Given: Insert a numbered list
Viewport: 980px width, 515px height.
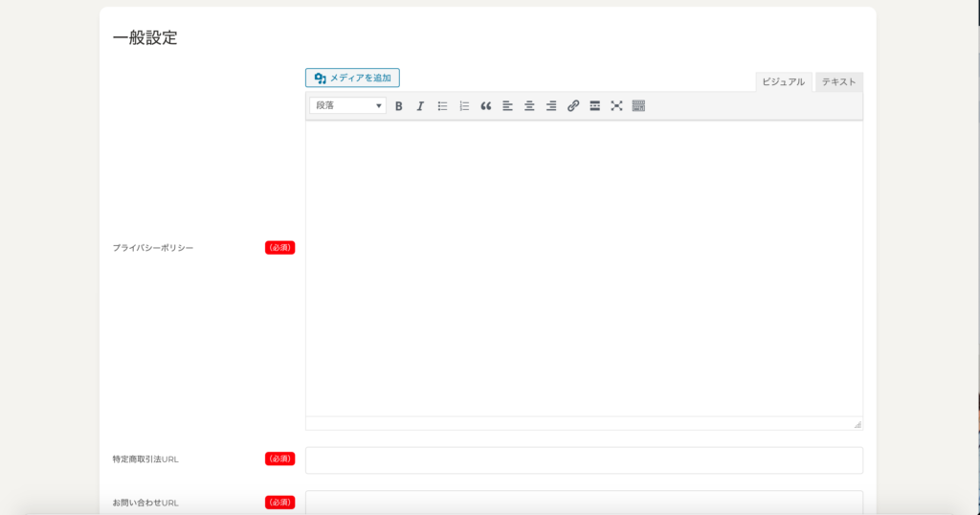Looking at the screenshot, I should (464, 106).
